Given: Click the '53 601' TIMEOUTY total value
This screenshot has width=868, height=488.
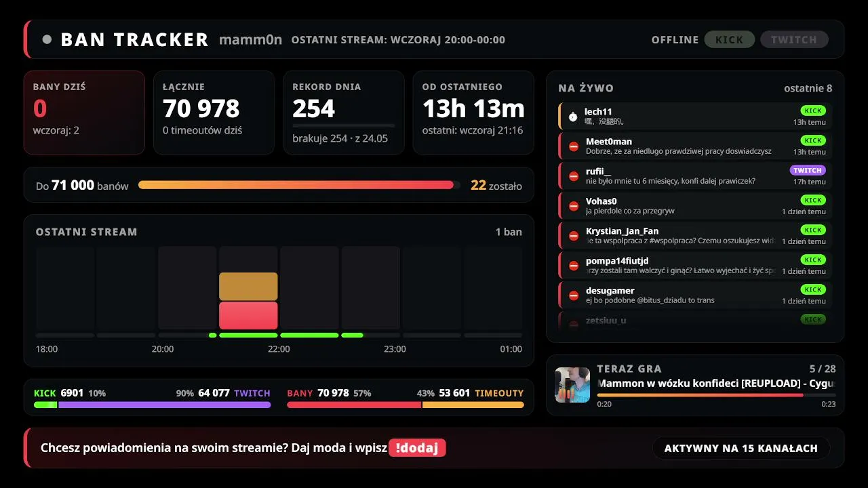Looking at the screenshot, I should 454,393.
